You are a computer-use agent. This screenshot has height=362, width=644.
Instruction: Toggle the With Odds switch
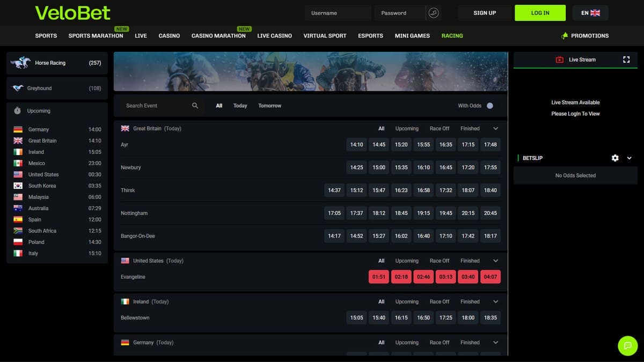pos(489,106)
